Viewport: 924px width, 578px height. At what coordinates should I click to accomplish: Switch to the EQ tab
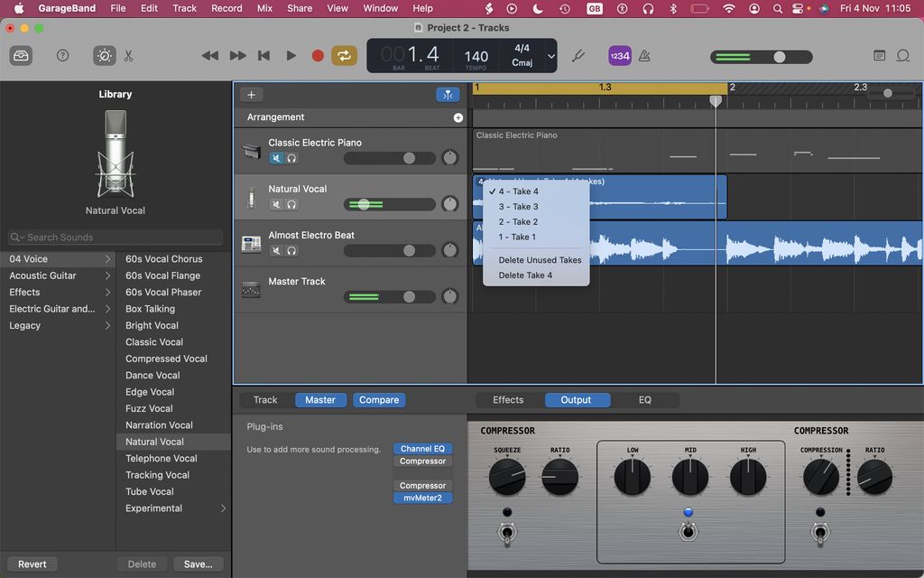(x=645, y=399)
